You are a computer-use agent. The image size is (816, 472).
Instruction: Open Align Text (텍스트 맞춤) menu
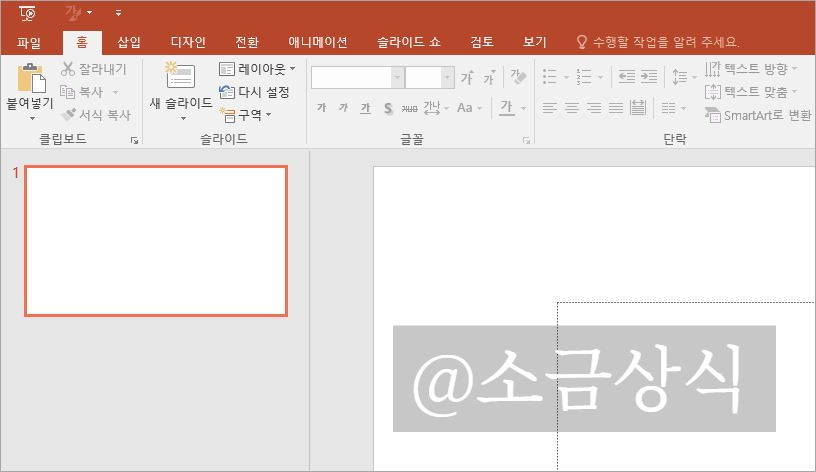point(751,92)
